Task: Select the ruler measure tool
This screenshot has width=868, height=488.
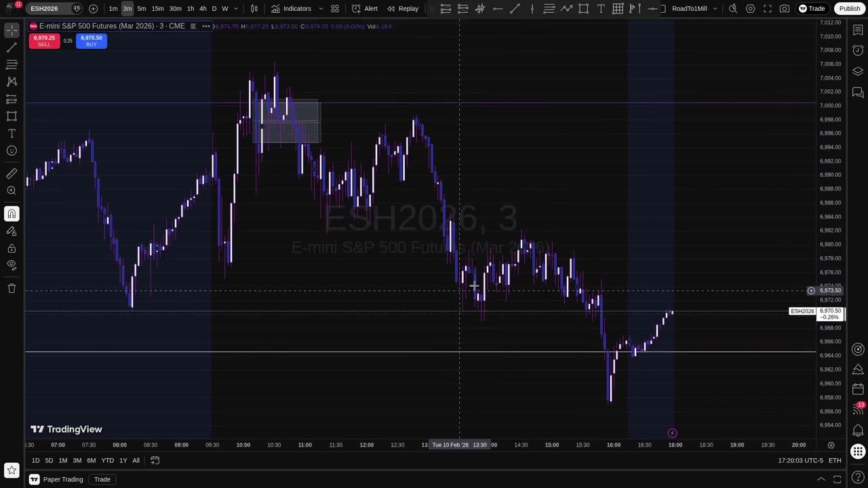Action: pyautogui.click(x=12, y=174)
